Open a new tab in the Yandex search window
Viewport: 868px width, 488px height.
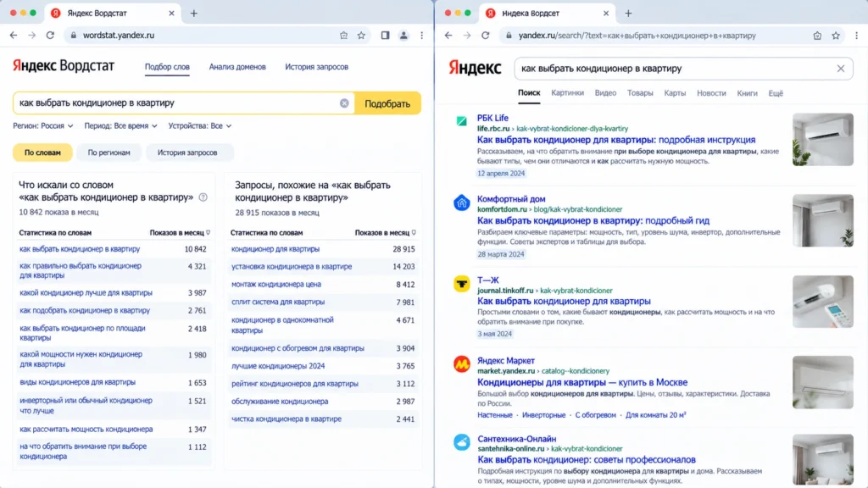[628, 14]
